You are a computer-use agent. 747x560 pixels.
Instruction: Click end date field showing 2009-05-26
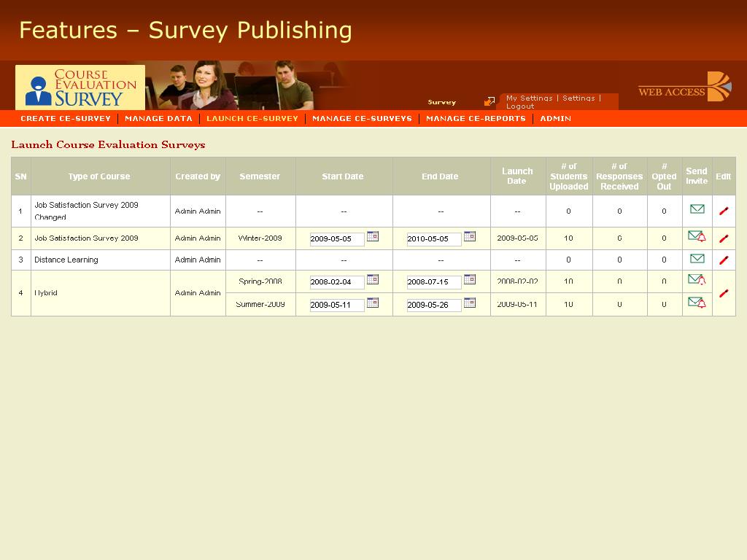(x=434, y=305)
